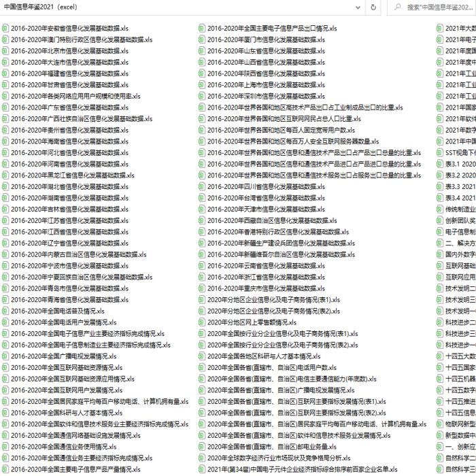Open the address bar history dropdown

tap(358, 7)
